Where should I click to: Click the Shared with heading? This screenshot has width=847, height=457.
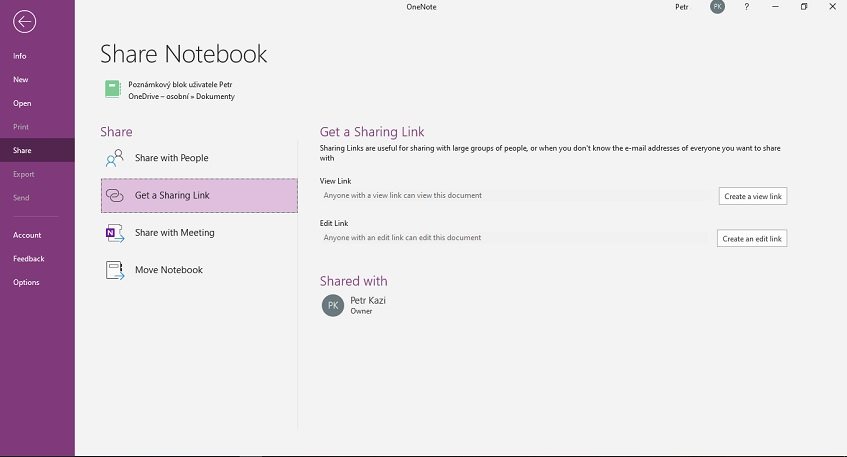[353, 281]
